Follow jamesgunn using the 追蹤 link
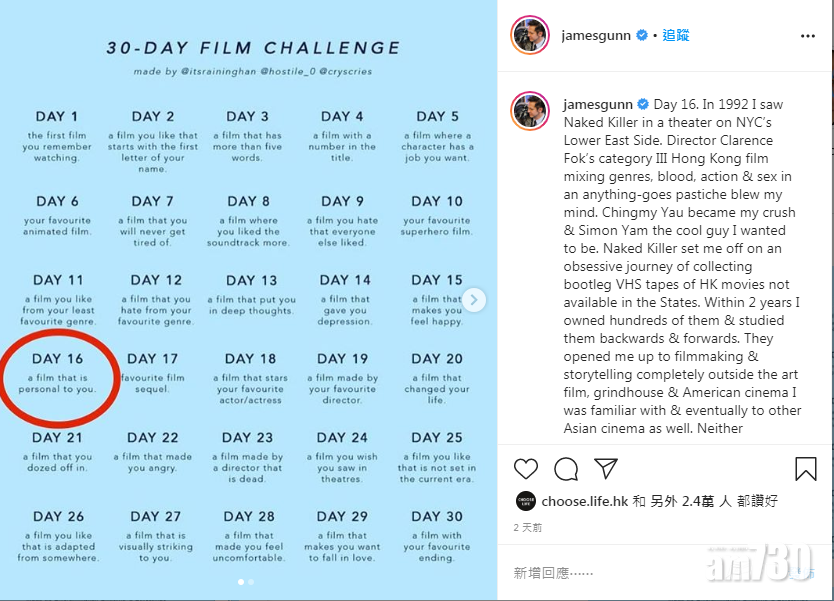The width and height of the screenshot is (834, 601). tap(675, 36)
